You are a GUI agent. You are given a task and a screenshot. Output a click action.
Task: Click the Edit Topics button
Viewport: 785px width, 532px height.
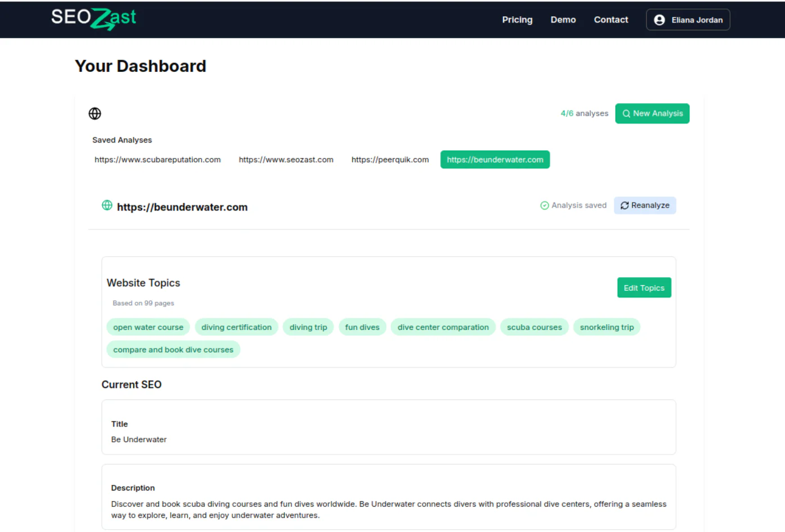point(643,287)
